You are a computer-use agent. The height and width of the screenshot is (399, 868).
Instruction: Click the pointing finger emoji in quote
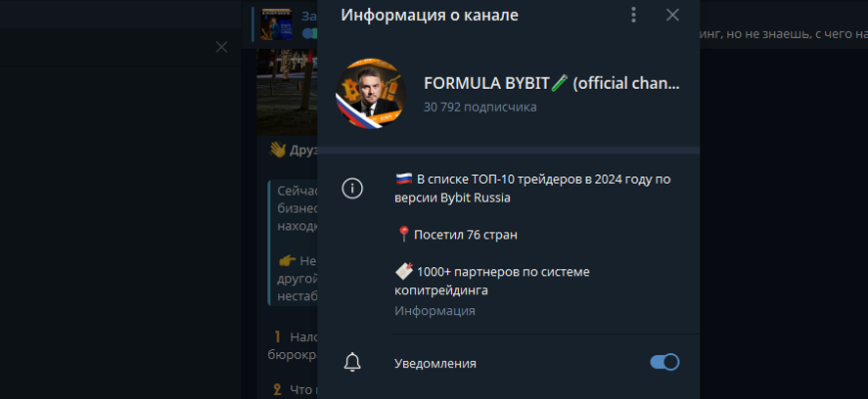(x=288, y=260)
